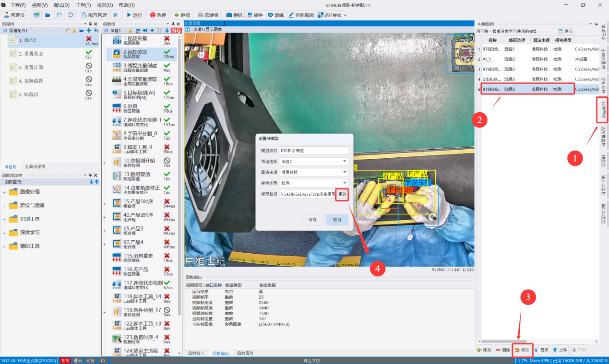Click the 训练 AI training icon
Image resolution: width=609 pixels, height=364 pixels.
(275, 15)
